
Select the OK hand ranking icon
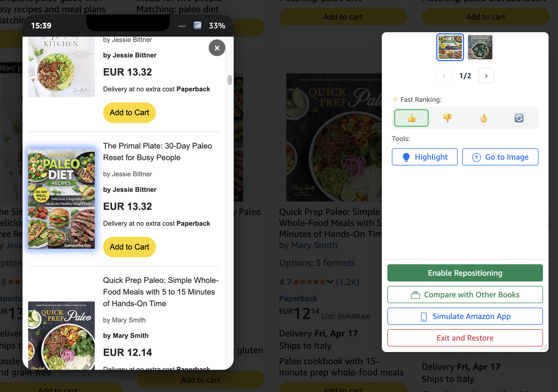click(483, 118)
